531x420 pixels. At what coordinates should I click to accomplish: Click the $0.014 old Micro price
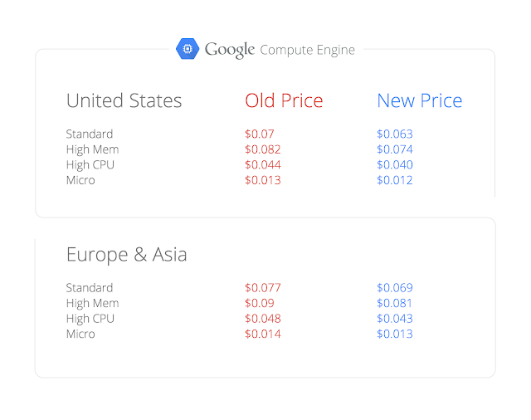(x=262, y=334)
